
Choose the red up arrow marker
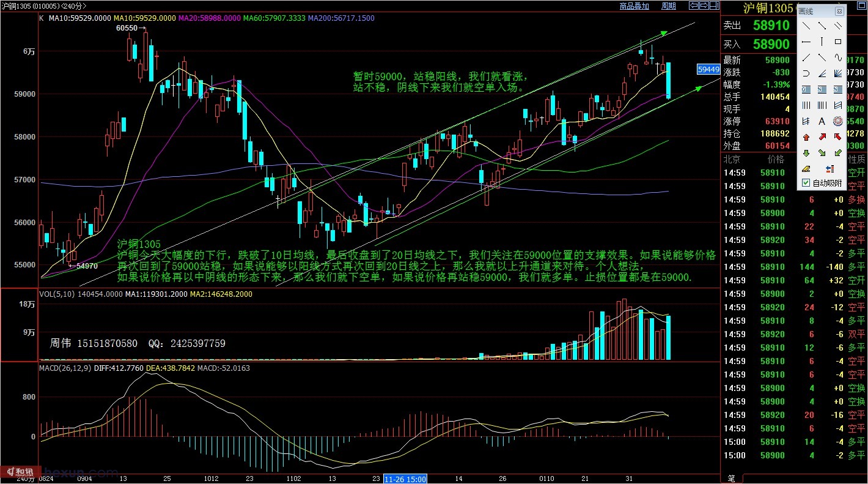pos(806,137)
